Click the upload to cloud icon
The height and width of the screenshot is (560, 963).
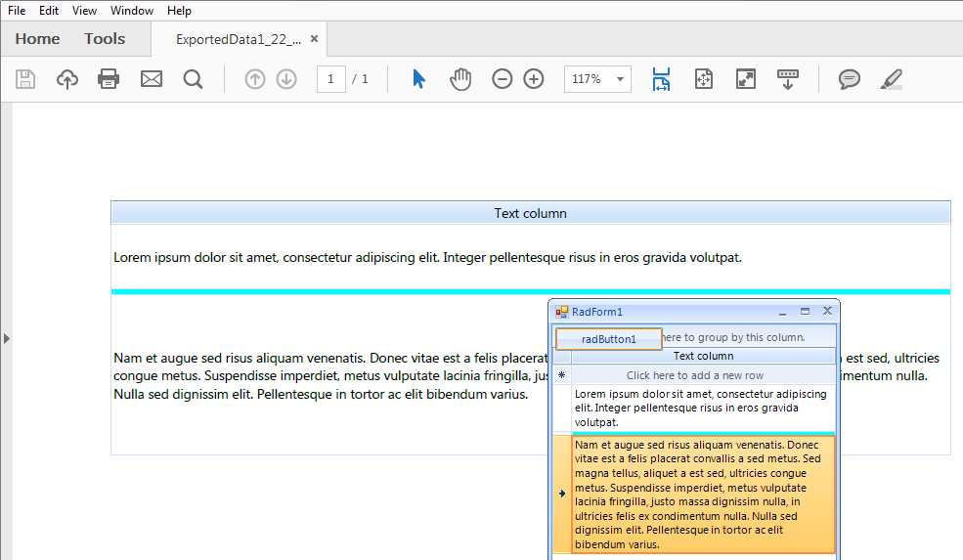point(66,79)
